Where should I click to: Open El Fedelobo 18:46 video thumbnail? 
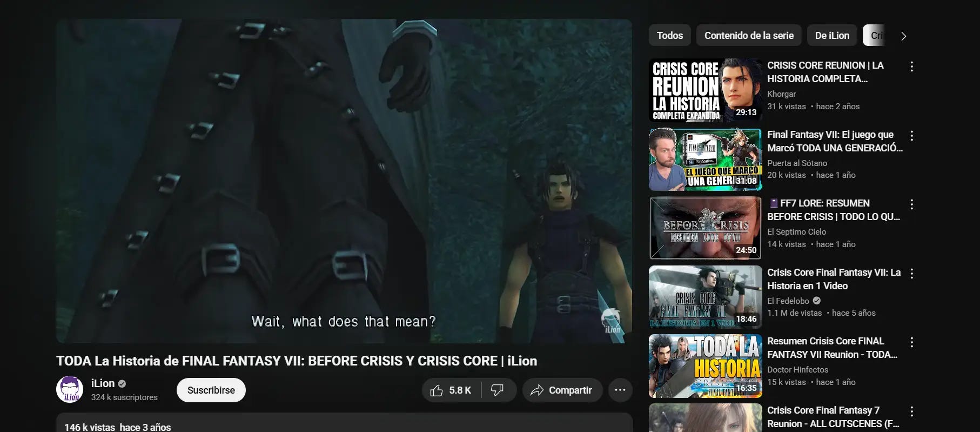pyautogui.click(x=706, y=297)
